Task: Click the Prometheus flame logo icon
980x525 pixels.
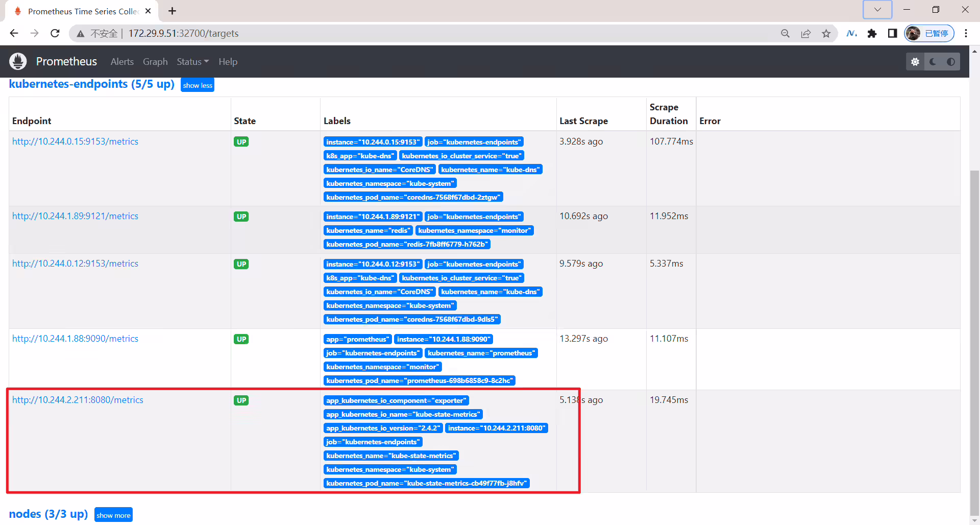Action: pyautogui.click(x=18, y=61)
